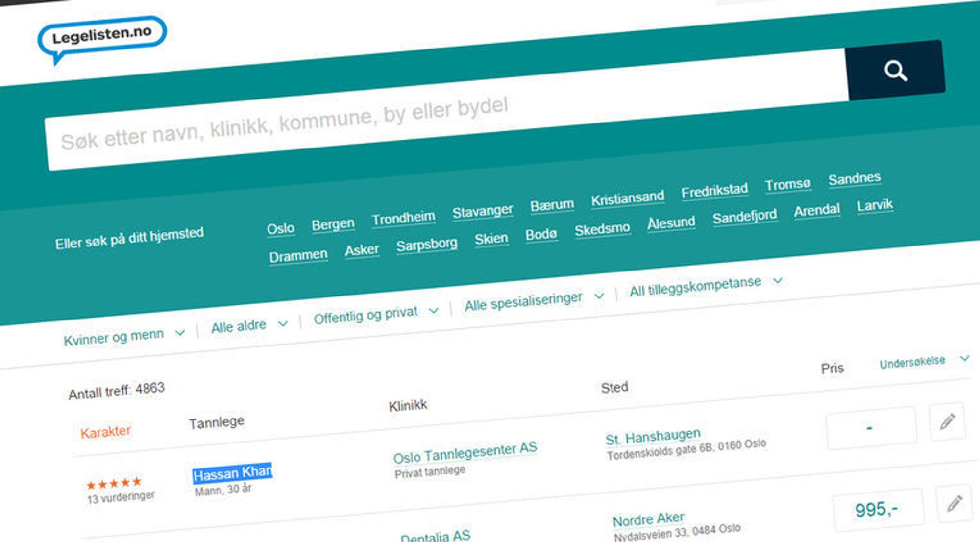
Task: Open the Ålesund link
Action: (671, 222)
